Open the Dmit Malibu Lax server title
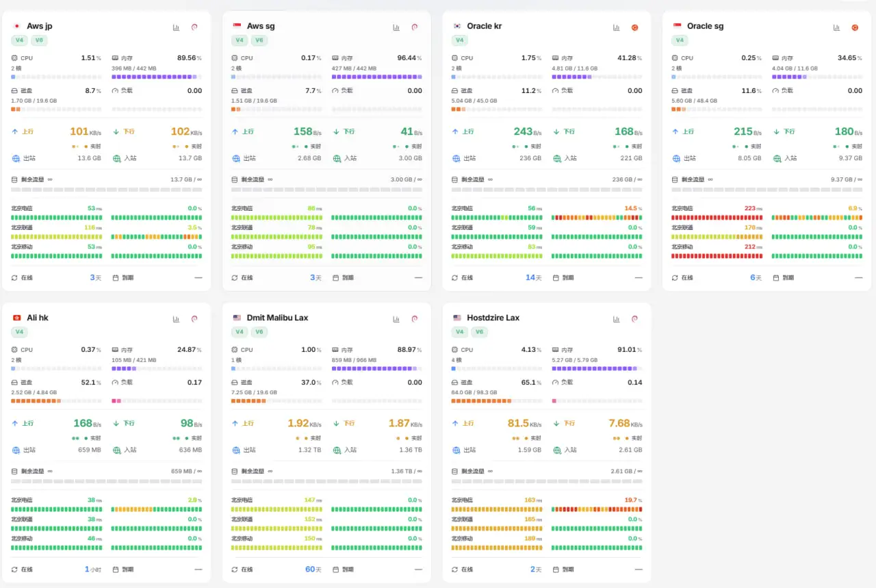876x588 pixels. (x=278, y=318)
